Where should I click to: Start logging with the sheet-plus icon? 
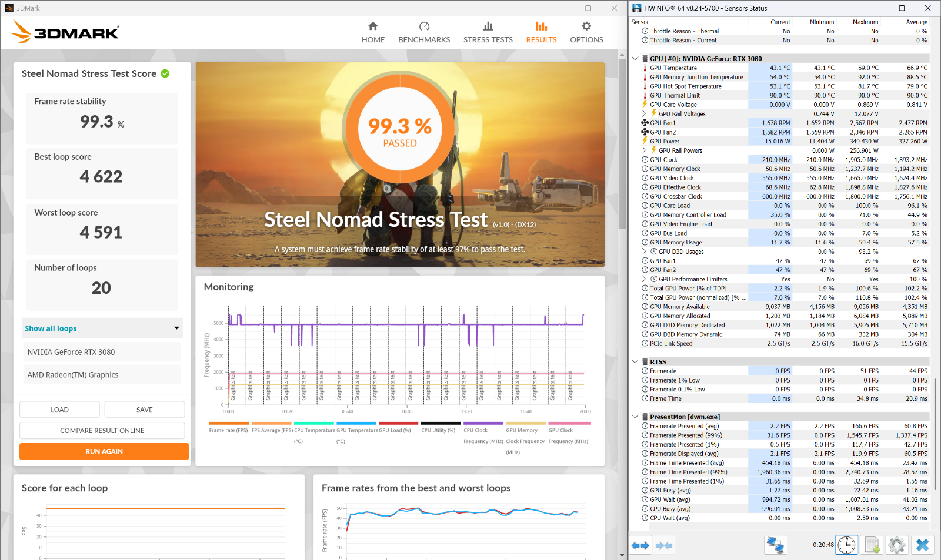(x=872, y=545)
